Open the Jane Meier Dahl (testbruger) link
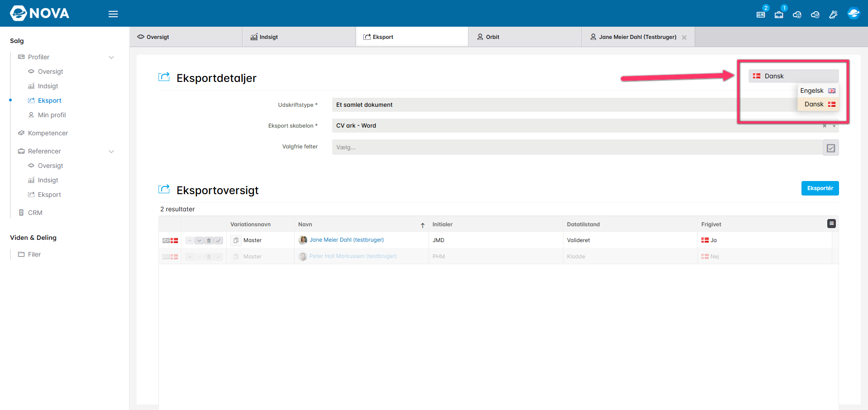 pyautogui.click(x=347, y=240)
